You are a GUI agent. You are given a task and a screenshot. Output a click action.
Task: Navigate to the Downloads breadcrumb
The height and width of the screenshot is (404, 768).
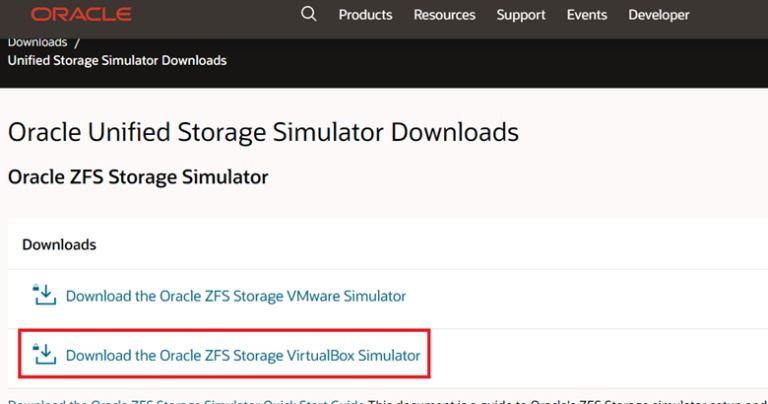point(38,42)
